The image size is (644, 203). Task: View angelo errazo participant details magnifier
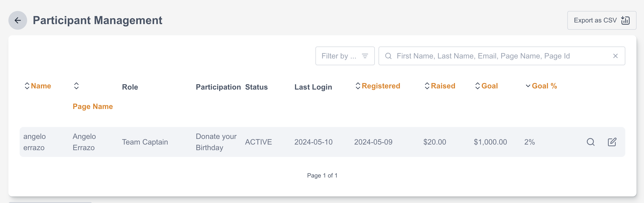(x=590, y=142)
